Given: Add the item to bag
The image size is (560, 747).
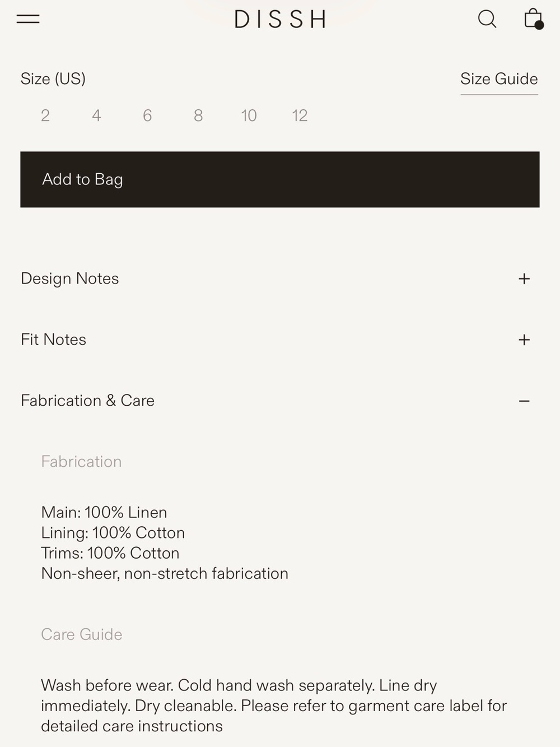Looking at the screenshot, I should [280, 179].
